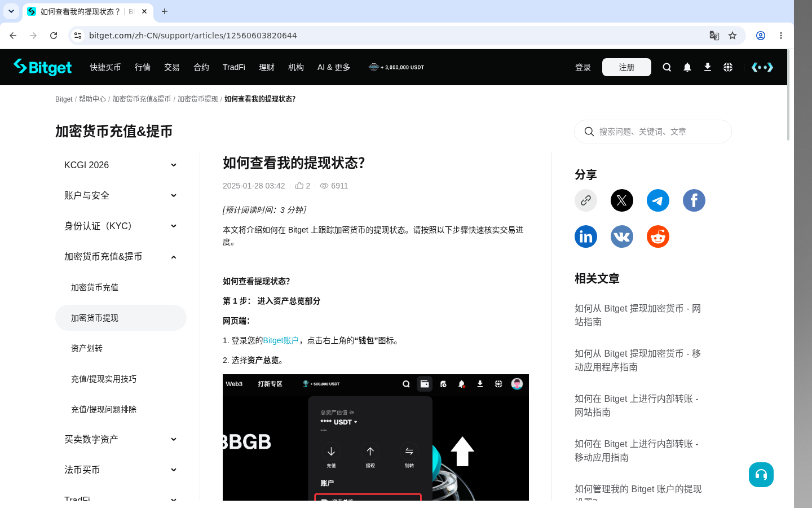Select 充值/提现问题排除 in the sidebar

pyautogui.click(x=121, y=409)
